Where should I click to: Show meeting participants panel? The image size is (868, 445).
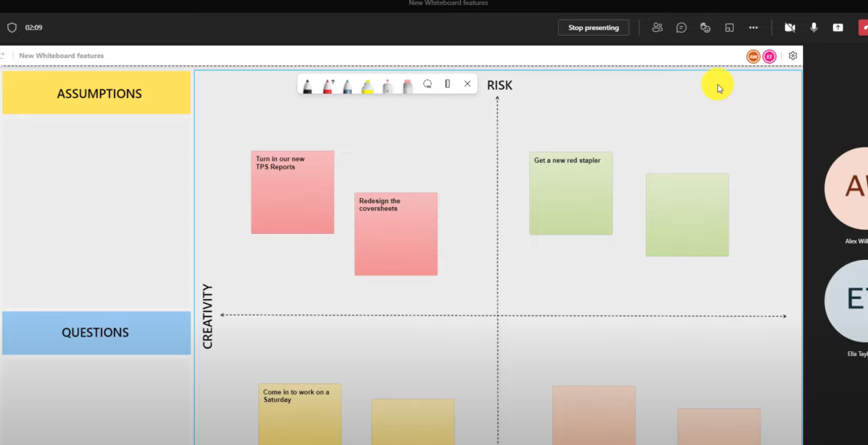coord(657,28)
